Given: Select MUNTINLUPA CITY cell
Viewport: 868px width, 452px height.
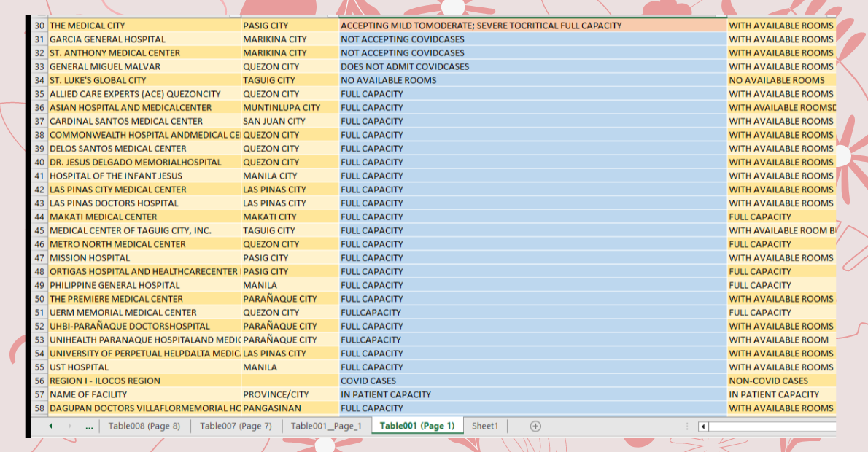Looking at the screenshot, I should 290,107.
